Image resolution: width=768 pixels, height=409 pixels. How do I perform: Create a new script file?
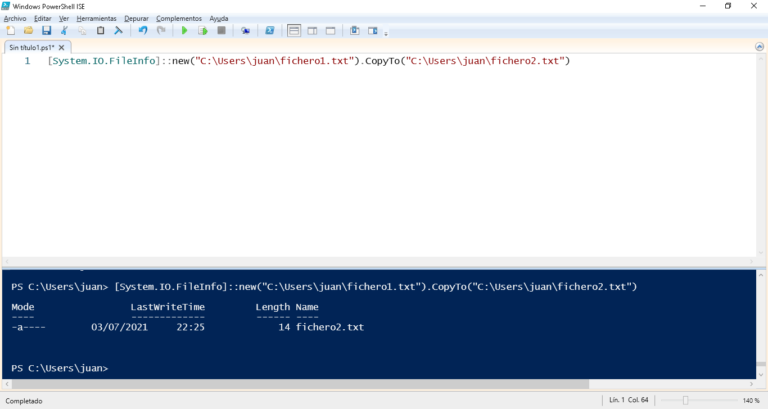[x=10, y=31]
